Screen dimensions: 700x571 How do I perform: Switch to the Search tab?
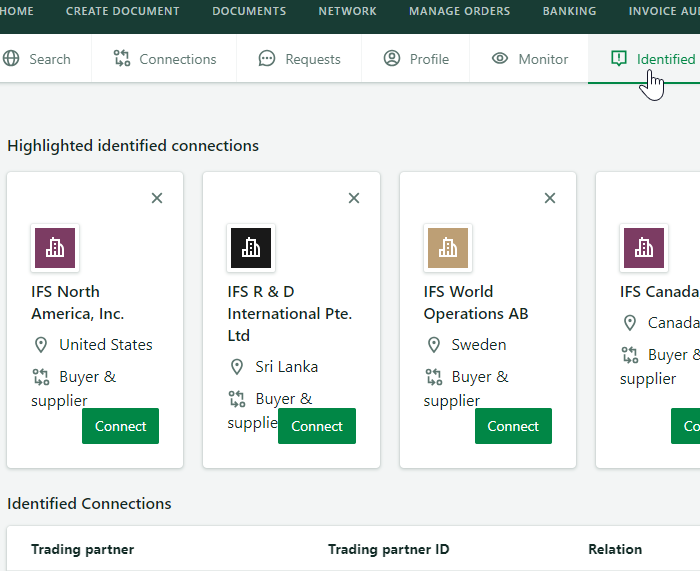[46, 59]
